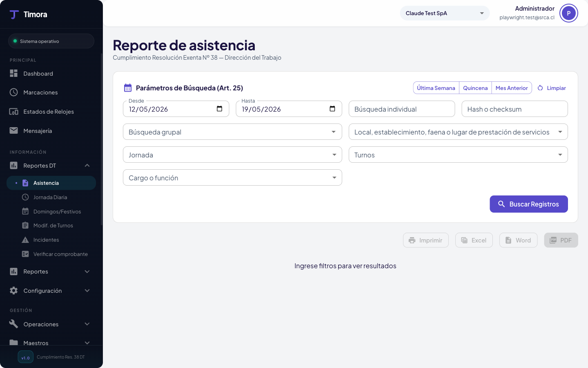
Task: Click the user avatar with letter P
Action: pyautogui.click(x=568, y=13)
